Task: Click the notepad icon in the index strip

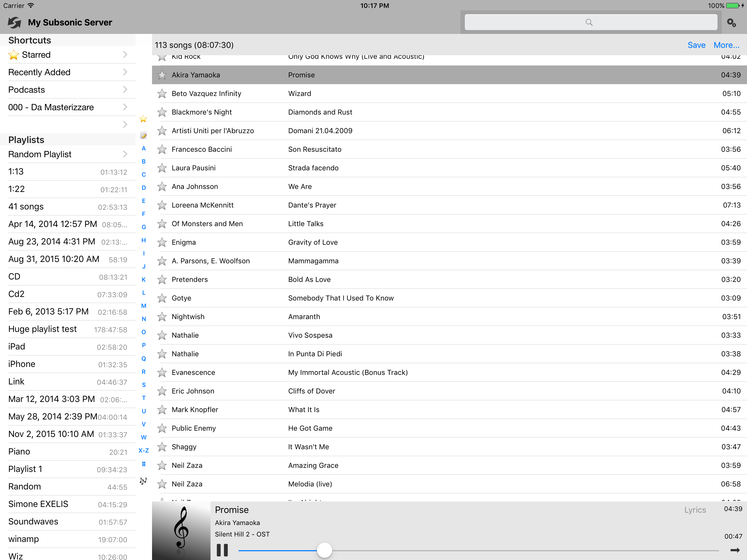Action: (x=144, y=135)
